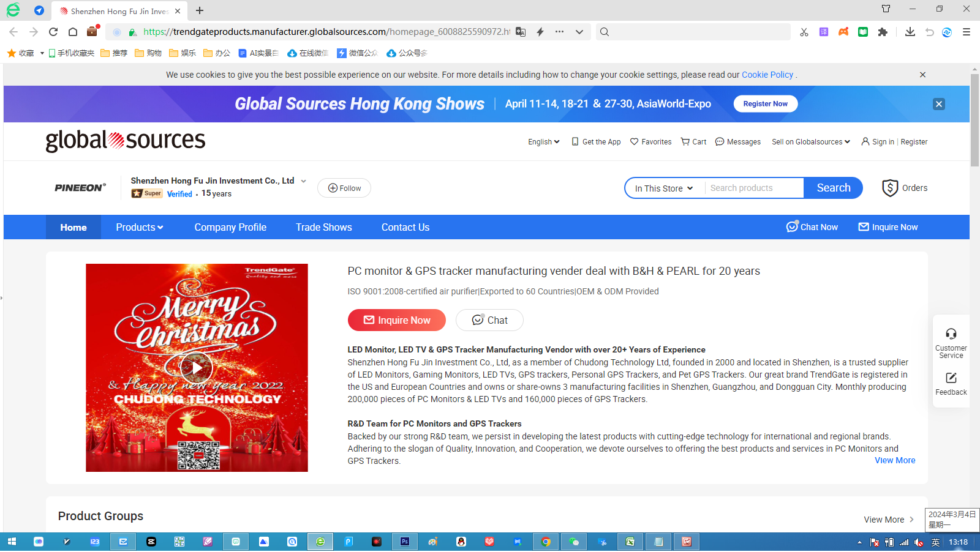Go to browser home page icon
Viewport: 980px width, 552px height.
73,32
